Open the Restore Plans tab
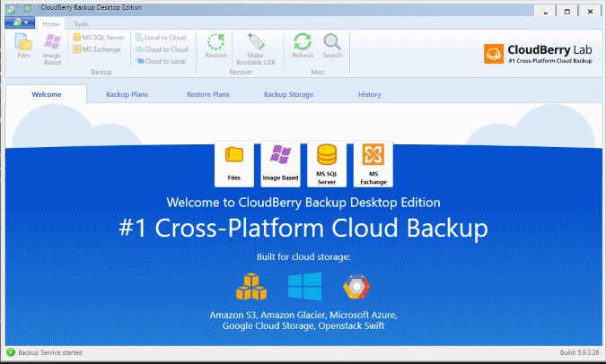Viewport: 606px width, 364px height. click(x=208, y=94)
